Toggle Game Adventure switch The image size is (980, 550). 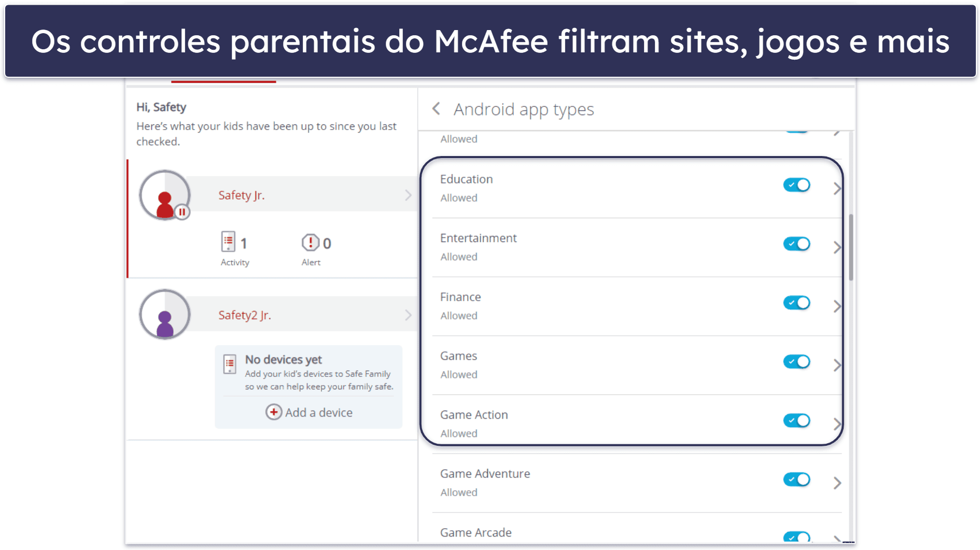(796, 480)
